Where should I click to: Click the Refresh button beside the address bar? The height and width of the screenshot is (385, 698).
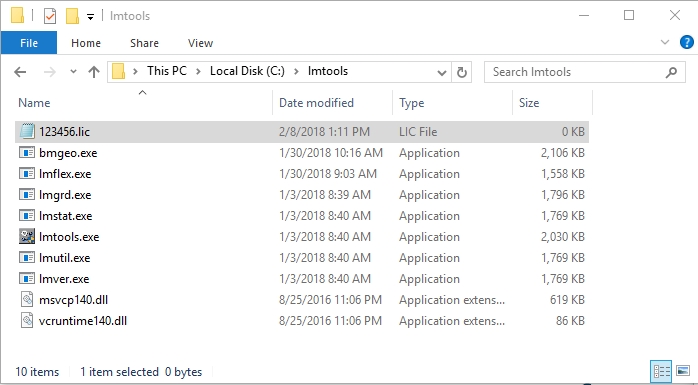coord(462,72)
